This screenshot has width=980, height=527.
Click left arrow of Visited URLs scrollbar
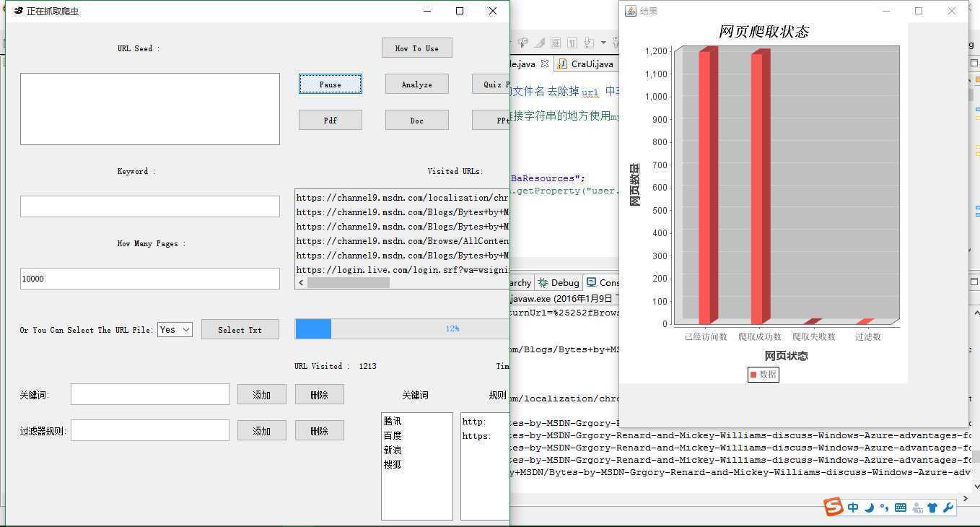[302, 283]
